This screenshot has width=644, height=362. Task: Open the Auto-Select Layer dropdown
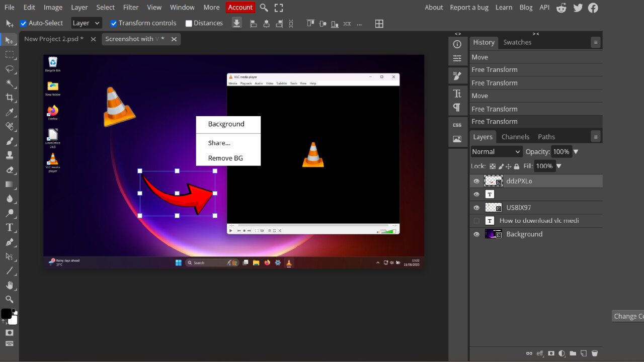click(86, 23)
